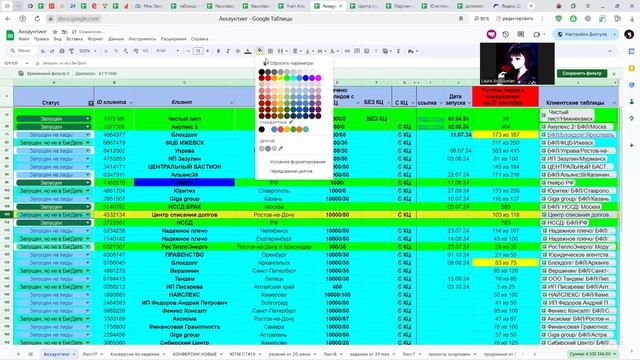Open the status dropdown in Чистый лист row
This screenshot has width=640, height=360.
coord(87,119)
